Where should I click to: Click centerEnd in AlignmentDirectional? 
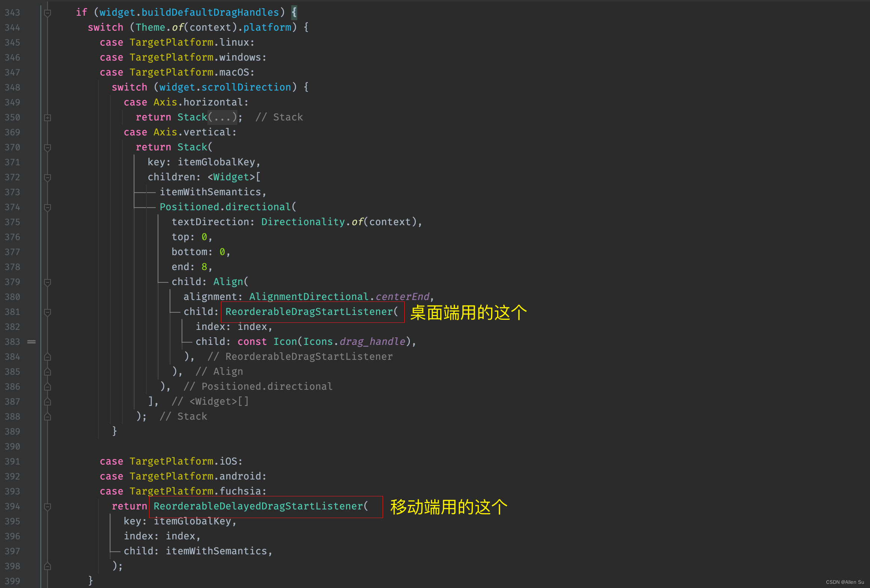pyautogui.click(x=402, y=297)
